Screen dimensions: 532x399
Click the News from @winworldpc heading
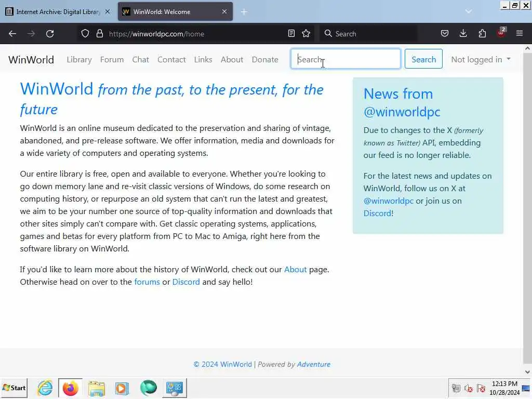point(402,102)
